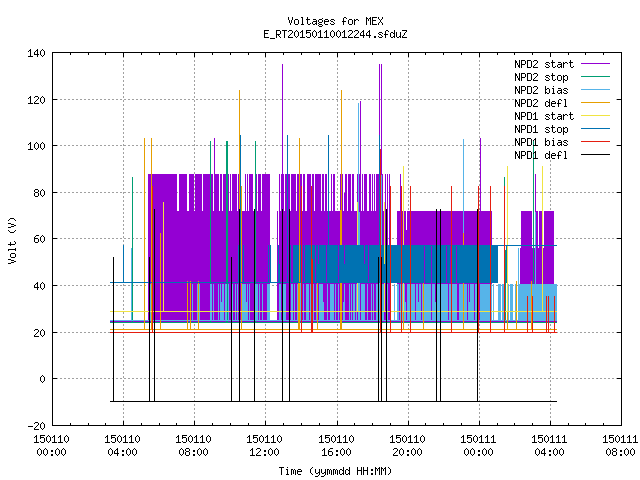Click the 150110 12:00 x-axis tick label
The width and height of the screenshot is (640, 480).
264,446
